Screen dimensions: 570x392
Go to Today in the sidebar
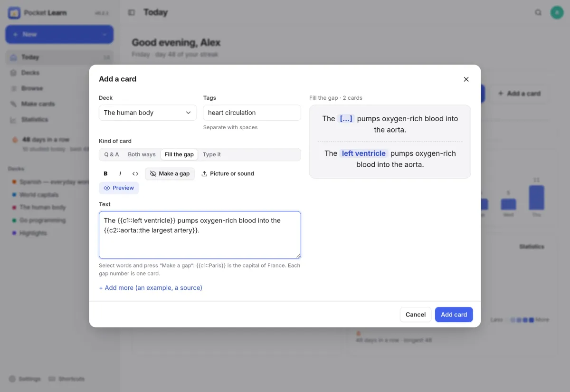(59, 57)
